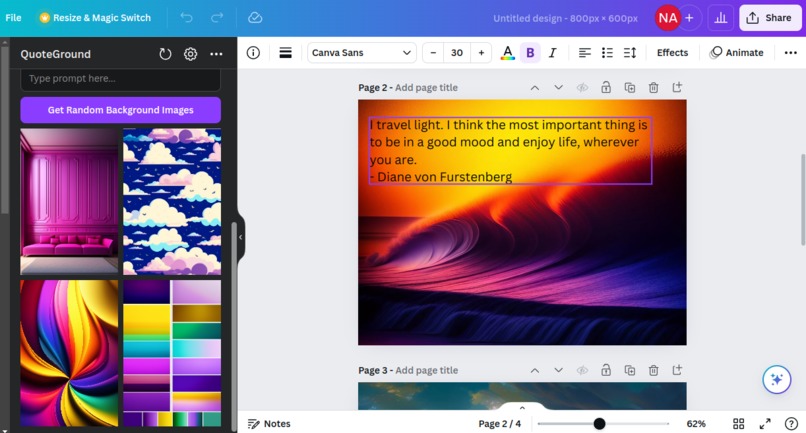Select the clouds pattern background thumbnail
The image size is (806, 433).
pos(172,201)
